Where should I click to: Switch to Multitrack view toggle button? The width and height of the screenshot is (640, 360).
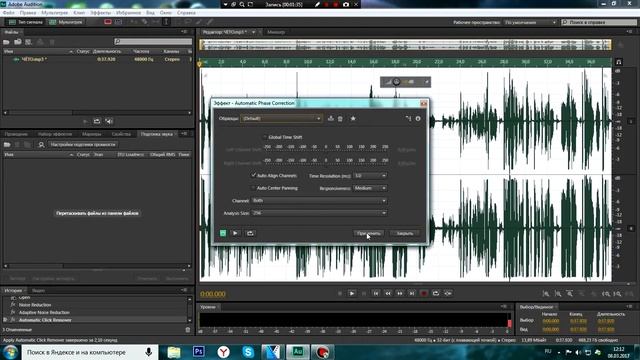[x=65, y=22]
